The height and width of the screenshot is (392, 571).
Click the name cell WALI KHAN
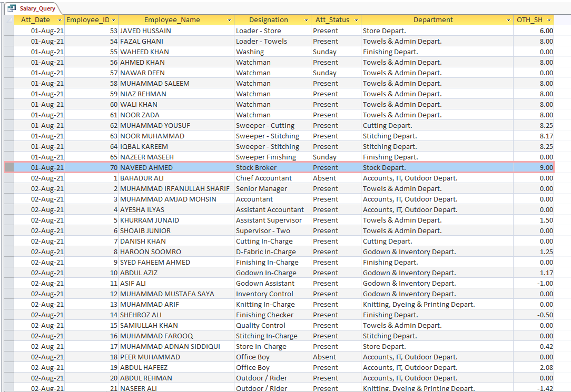coord(176,105)
